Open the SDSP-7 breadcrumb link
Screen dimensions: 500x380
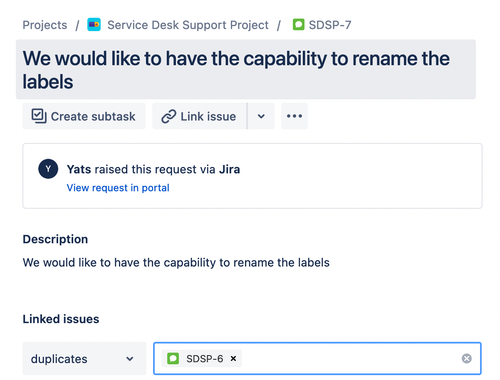[330, 25]
